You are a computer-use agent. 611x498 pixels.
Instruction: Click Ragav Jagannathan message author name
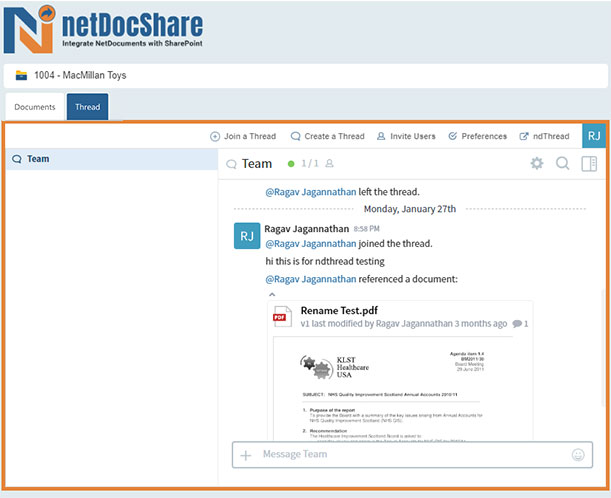307,229
